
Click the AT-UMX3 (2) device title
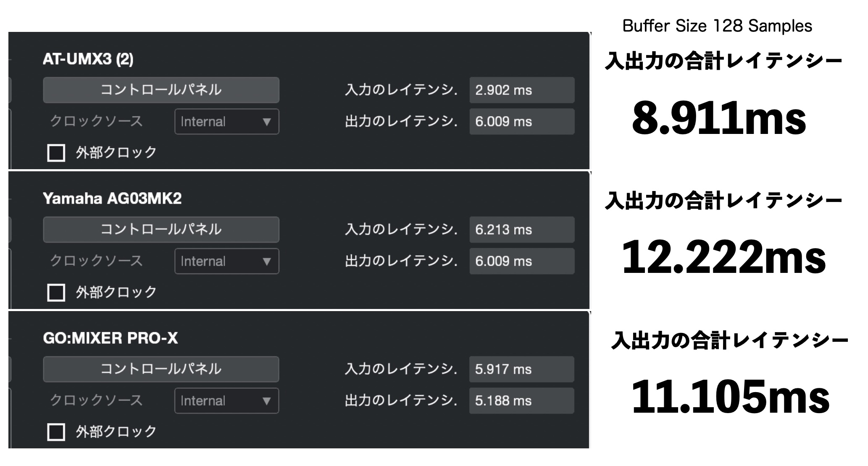pyautogui.click(x=88, y=59)
